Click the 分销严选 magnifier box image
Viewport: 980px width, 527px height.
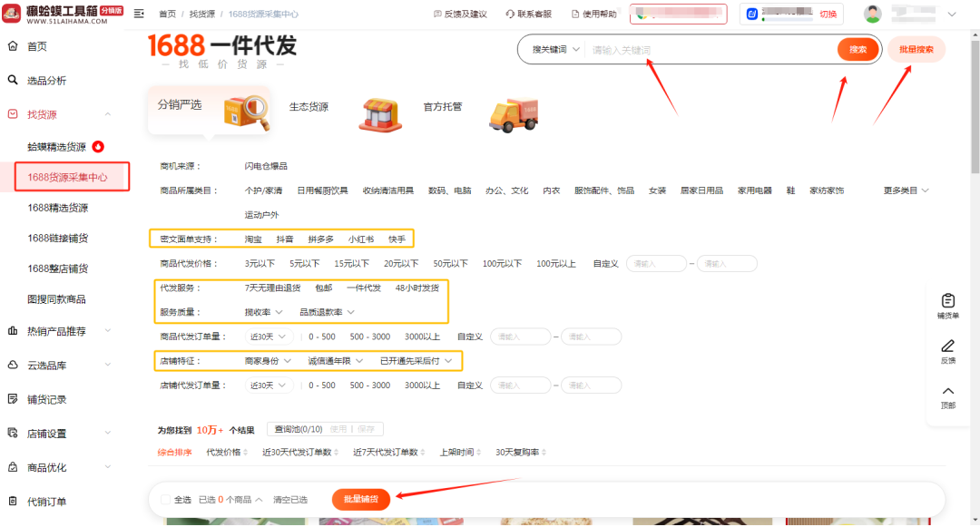(246, 112)
